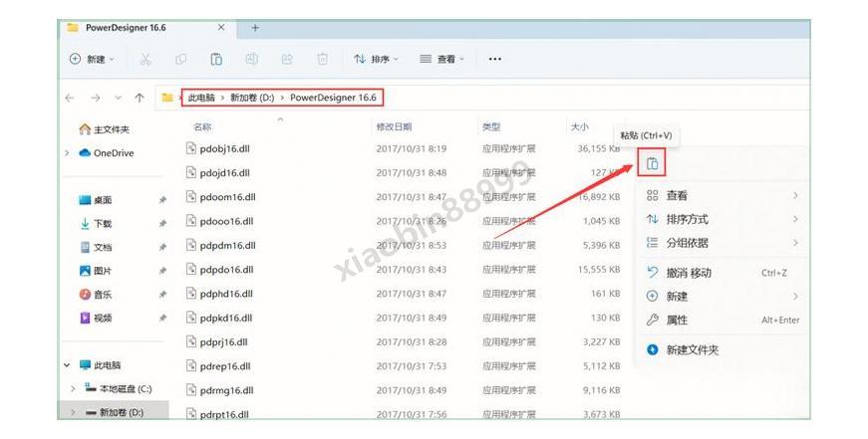The height and width of the screenshot is (439, 868).
Task: Sort by 类型 column header
Action: [x=491, y=127]
